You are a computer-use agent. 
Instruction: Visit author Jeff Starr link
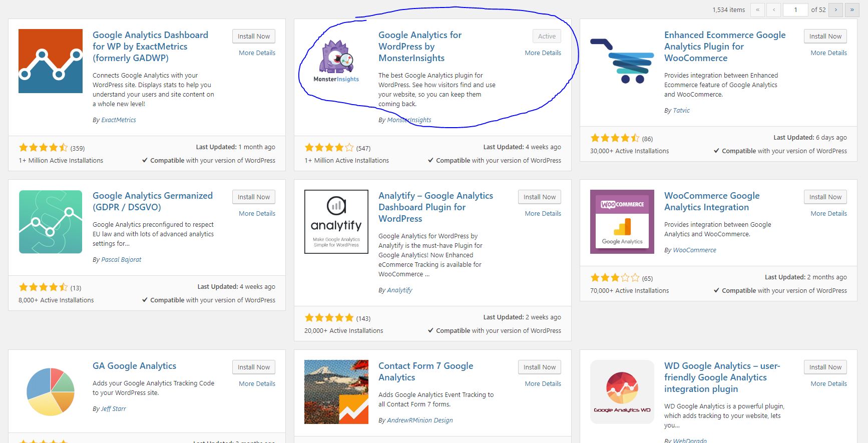click(x=114, y=409)
